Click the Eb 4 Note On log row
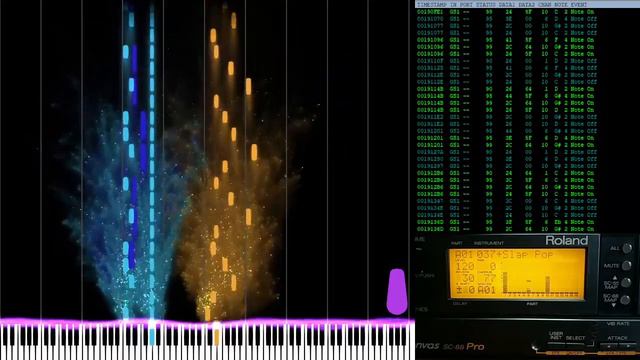This screenshot has height=360, width=640. point(506,222)
